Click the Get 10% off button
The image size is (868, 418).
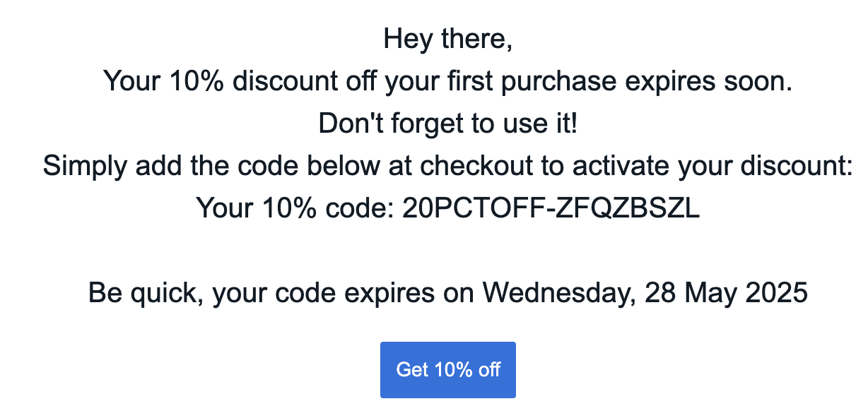(448, 370)
